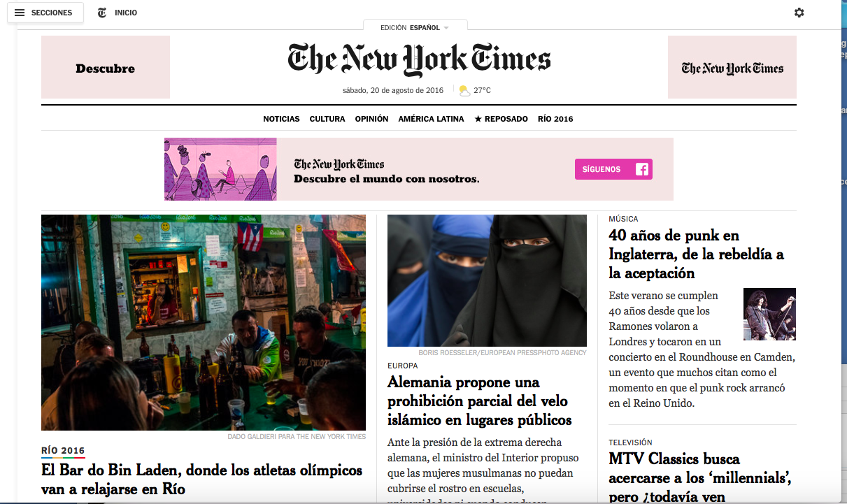Open the Opinión section

[x=371, y=119]
